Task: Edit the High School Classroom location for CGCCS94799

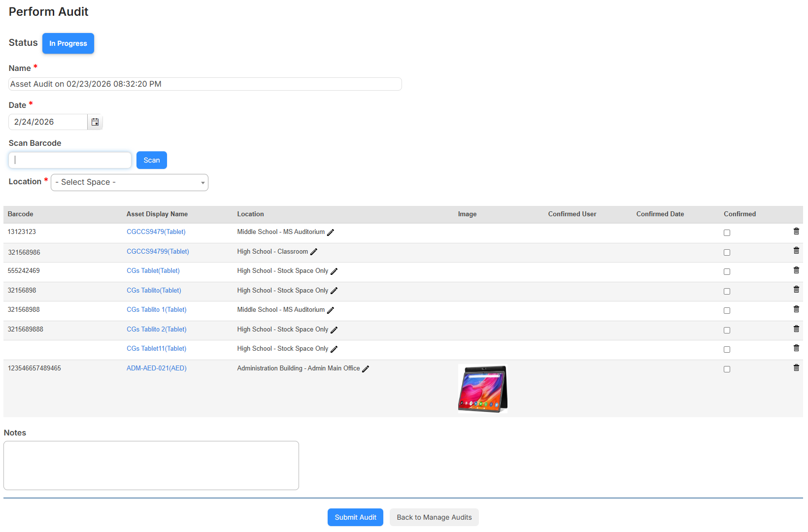Action: 314,252
